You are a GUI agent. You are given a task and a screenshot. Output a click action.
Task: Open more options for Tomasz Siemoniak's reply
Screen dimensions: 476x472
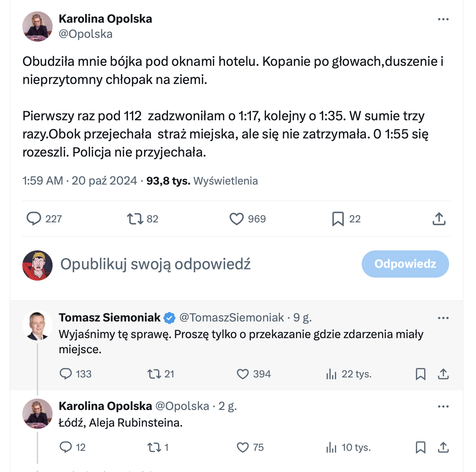tap(443, 318)
